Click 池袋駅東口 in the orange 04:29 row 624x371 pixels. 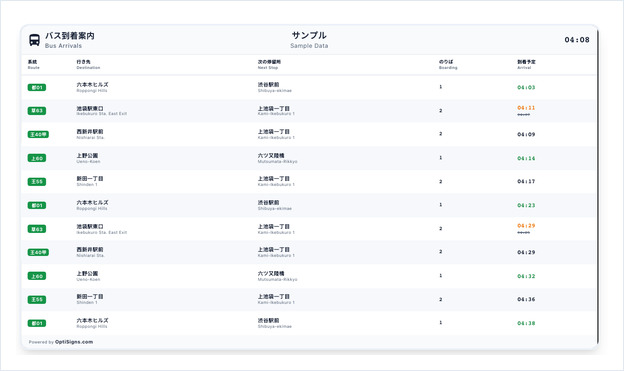(90, 226)
